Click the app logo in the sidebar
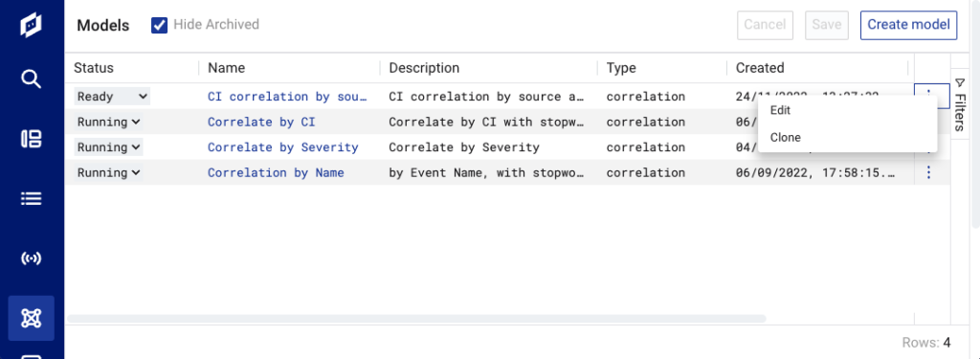 click(x=31, y=26)
